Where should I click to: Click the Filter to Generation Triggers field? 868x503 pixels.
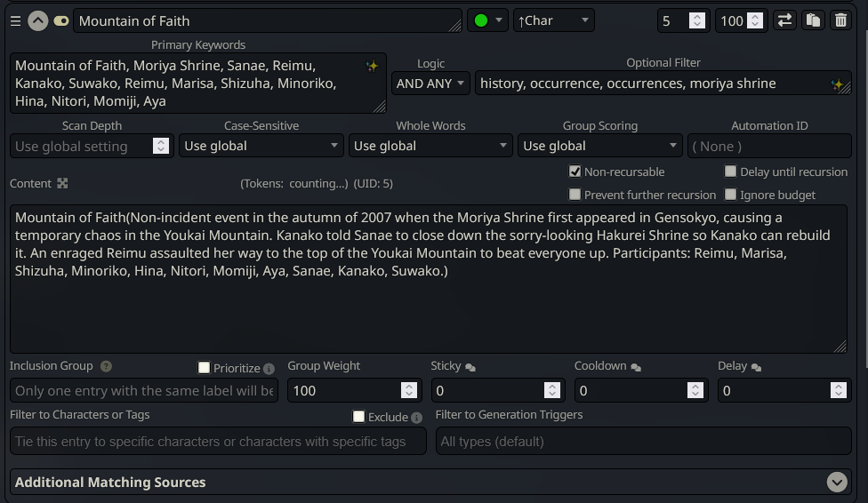(x=643, y=441)
